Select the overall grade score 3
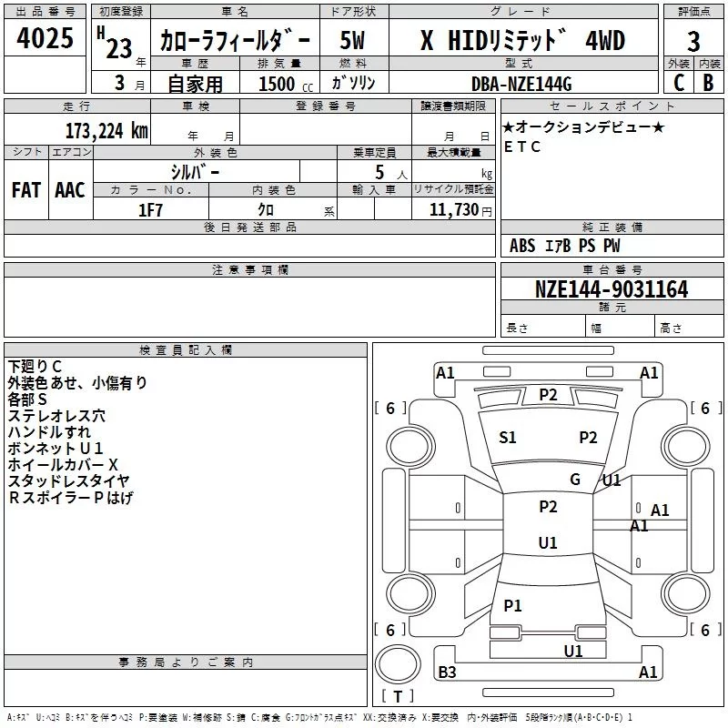 pyautogui.click(x=693, y=41)
